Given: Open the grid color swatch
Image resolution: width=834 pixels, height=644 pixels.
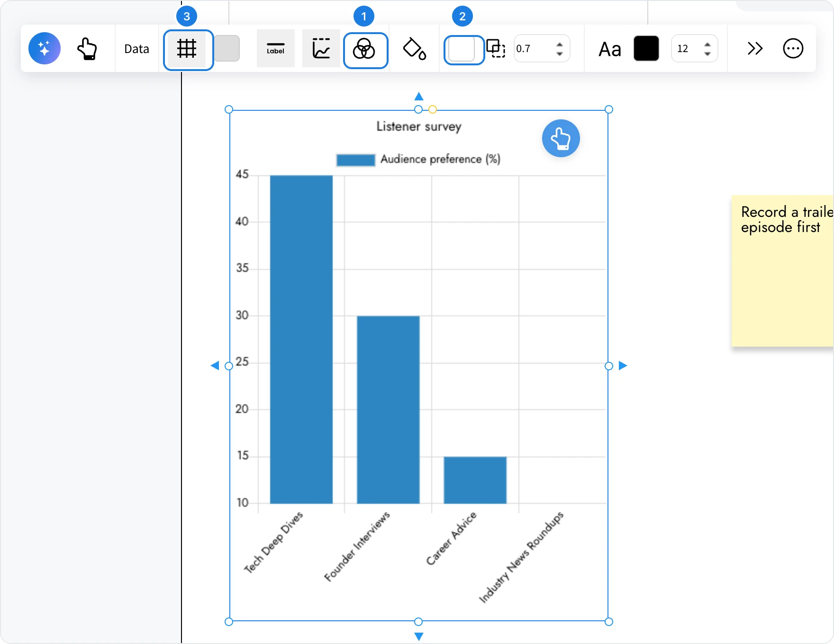Looking at the screenshot, I should click(x=227, y=48).
